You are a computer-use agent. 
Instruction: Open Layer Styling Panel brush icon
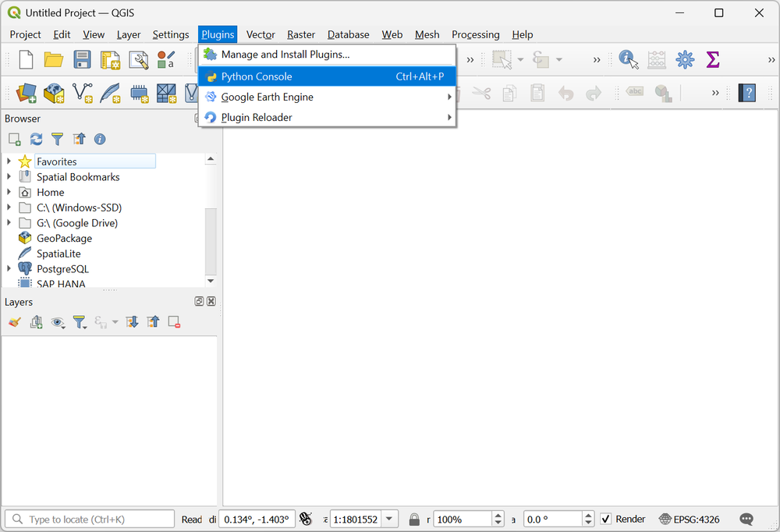14,322
